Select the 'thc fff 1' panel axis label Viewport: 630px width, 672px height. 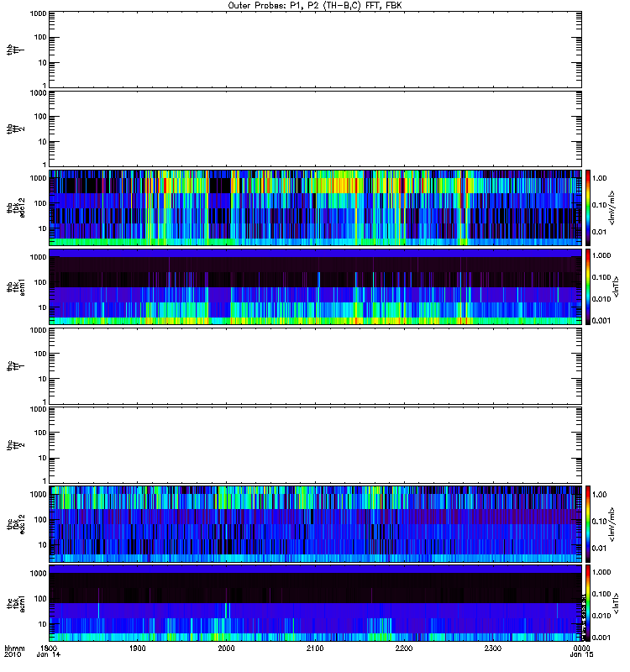click(x=15, y=366)
